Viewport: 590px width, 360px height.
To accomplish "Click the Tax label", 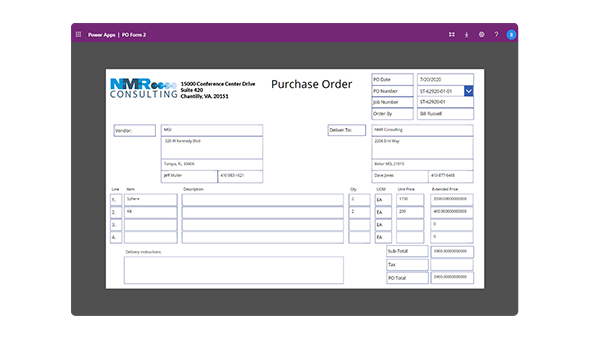I will 407,265.
